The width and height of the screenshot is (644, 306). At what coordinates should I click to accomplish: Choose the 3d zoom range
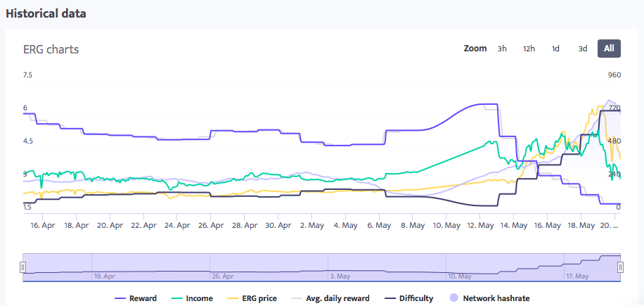click(582, 49)
